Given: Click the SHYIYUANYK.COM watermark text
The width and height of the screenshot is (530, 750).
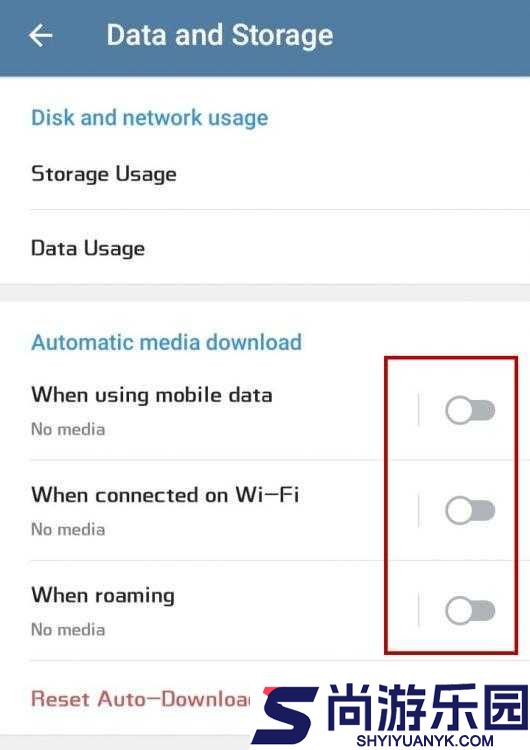Looking at the screenshot, I should [425, 740].
